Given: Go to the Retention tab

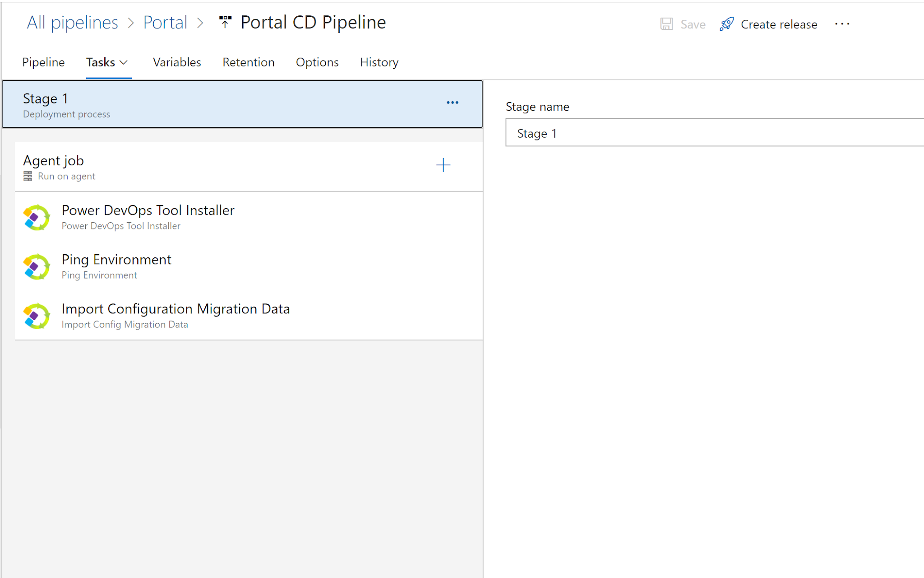Looking at the screenshot, I should coord(248,62).
